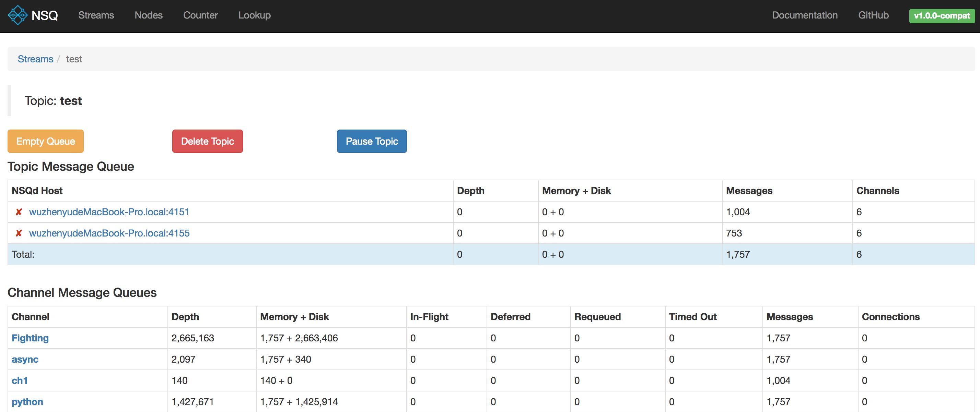The width and height of the screenshot is (980, 412).
Task: Click the Fighting depth value '2,665,163'
Action: [x=193, y=338]
